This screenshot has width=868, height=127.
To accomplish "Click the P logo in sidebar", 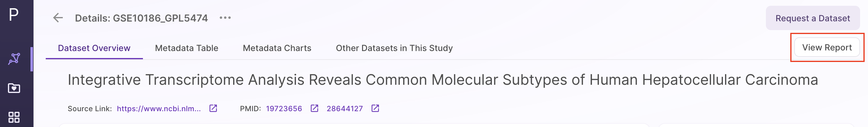I will pyautogui.click(x=13, y=15).
